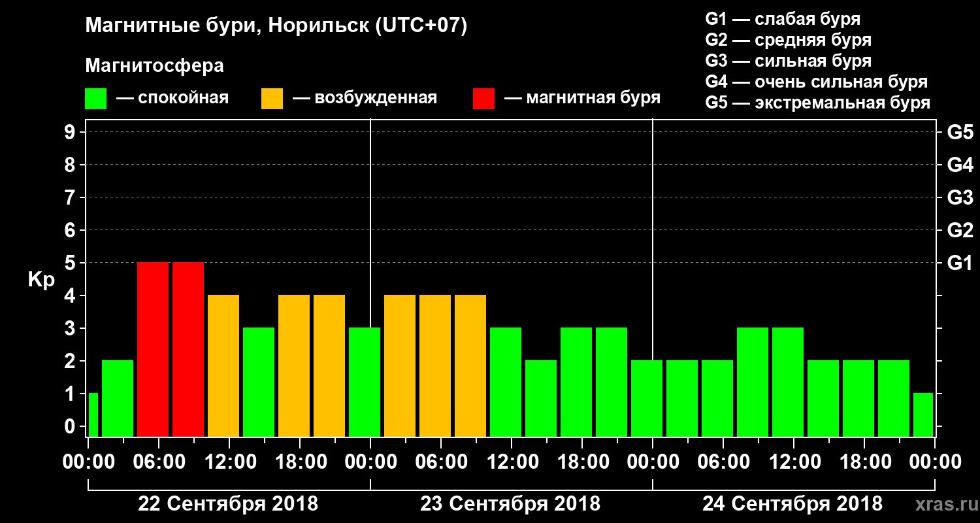Click the «G3 — сильная буря» legend line

point(788,61)
